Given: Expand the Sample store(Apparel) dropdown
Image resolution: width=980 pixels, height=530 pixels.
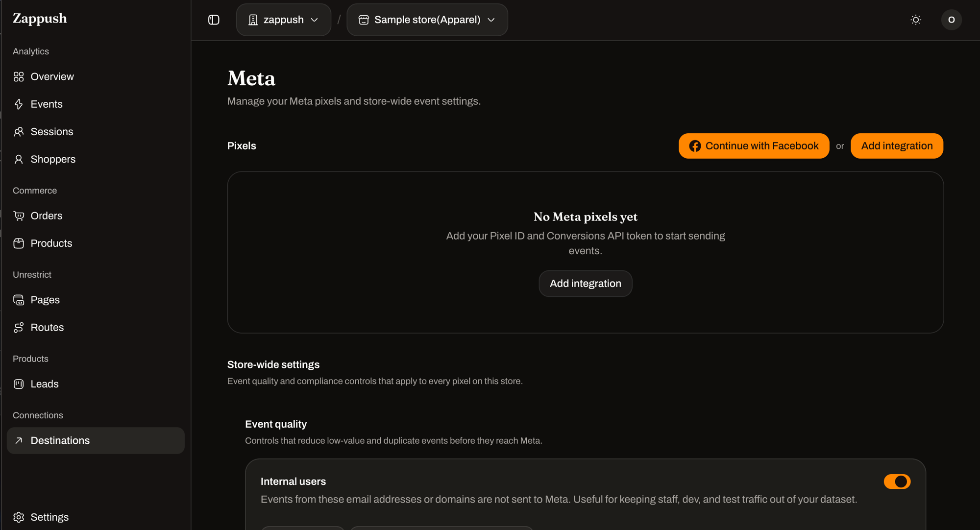Looking at the screenshot, I should tap(427, 20).
